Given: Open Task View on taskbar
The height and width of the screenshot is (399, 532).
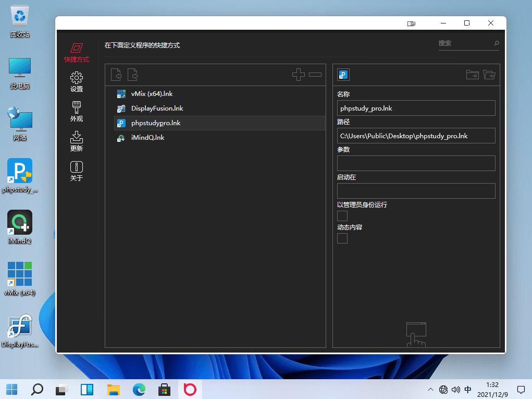Looking at the screenshot, I should 62,389.
